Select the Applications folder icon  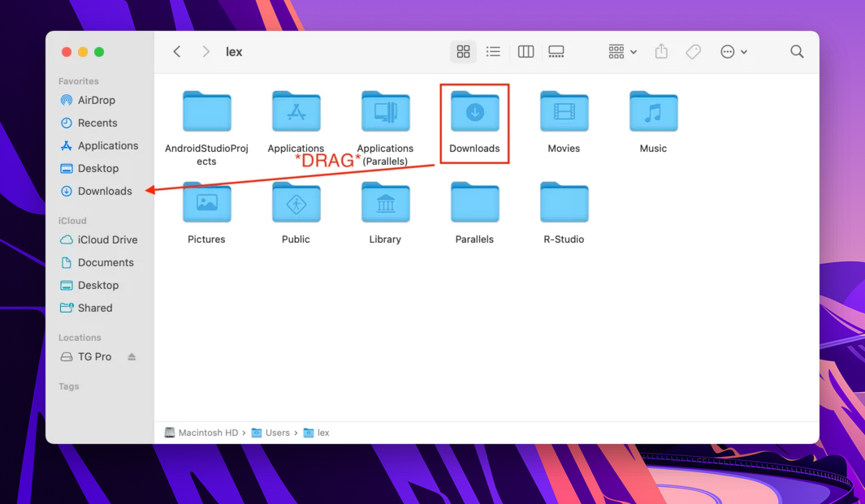pos(296,111)
